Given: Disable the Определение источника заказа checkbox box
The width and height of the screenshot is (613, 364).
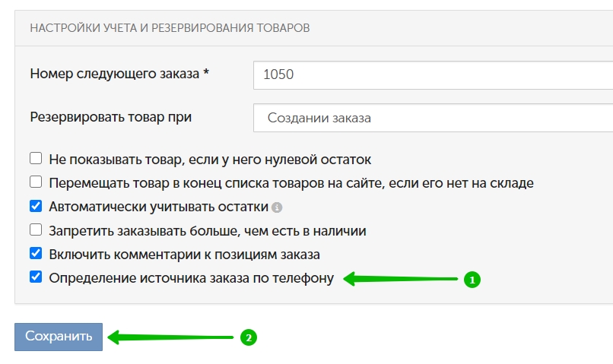Looking at the screenshot, I should [x=36, y=277].
